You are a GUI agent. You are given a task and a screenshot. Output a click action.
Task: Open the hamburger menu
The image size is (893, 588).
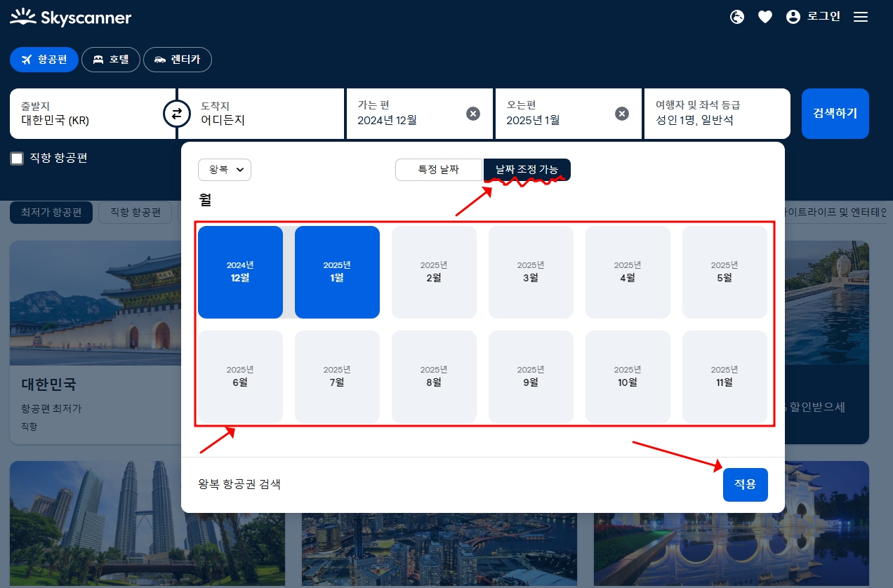coord(861,17)
